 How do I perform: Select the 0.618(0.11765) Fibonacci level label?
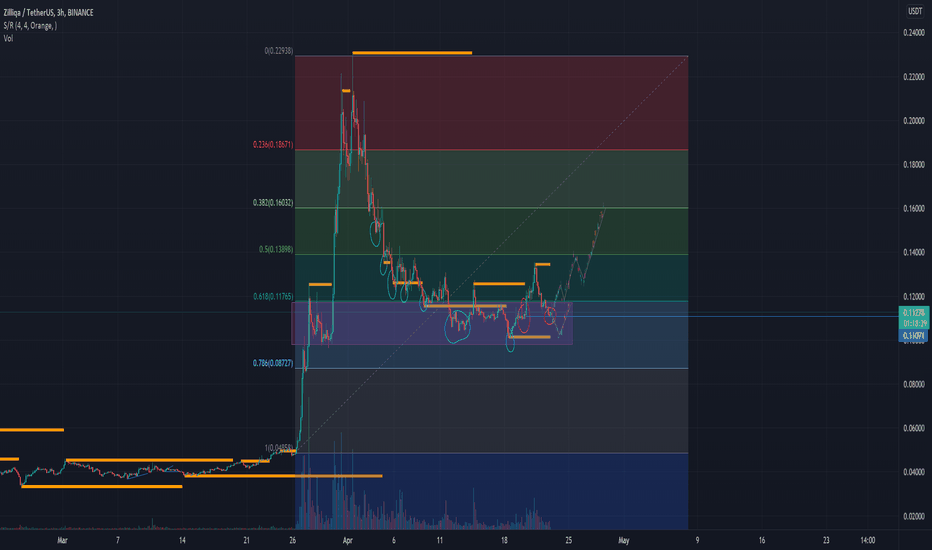pos(273,296)
